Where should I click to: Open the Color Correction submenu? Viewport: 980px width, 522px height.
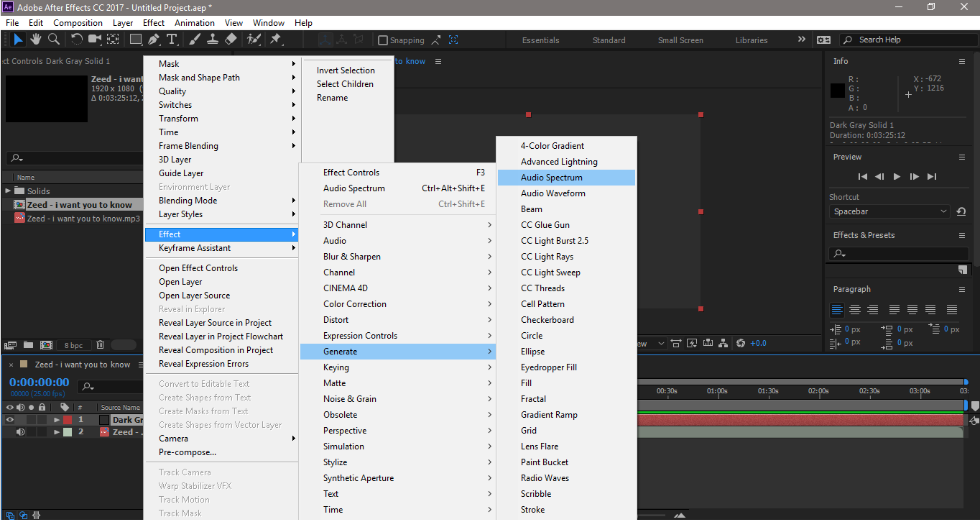coord(397,304)
